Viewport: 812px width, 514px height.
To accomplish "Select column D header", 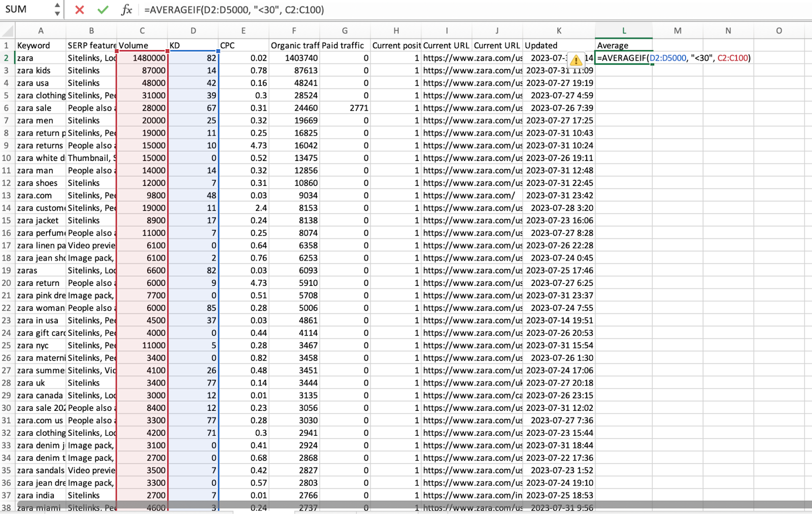I will click(x=193, y=30).
